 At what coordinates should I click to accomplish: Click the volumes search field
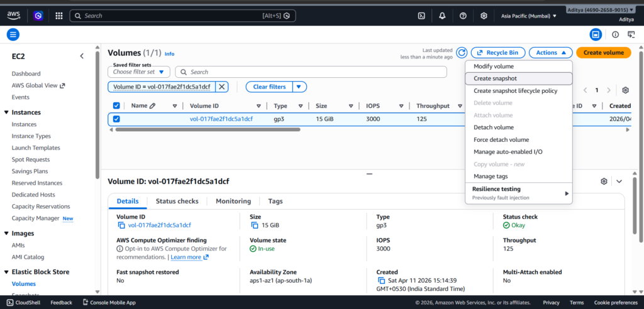314,72
